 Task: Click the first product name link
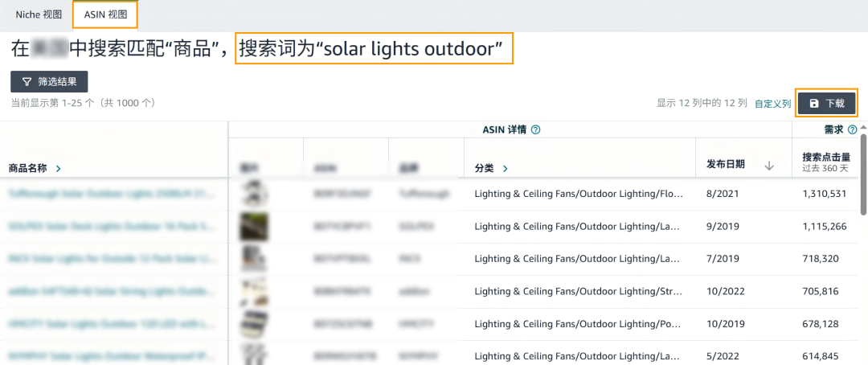[x=109, y=193]
